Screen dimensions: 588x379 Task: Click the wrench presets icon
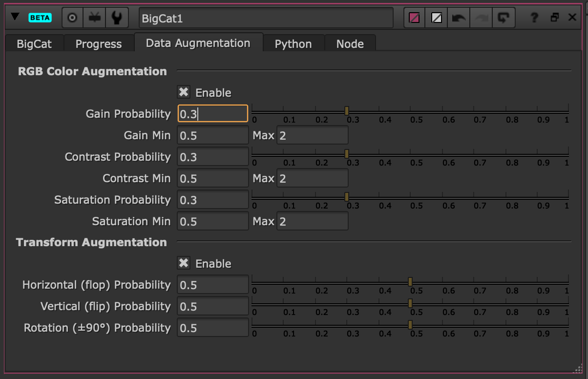pyautogui.click(x=116, y=18)
